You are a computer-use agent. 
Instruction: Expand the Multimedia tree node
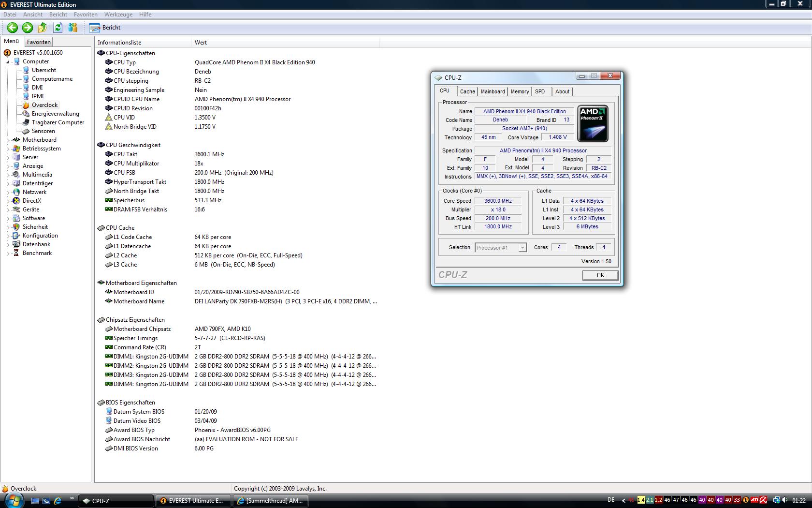[8, 175]
